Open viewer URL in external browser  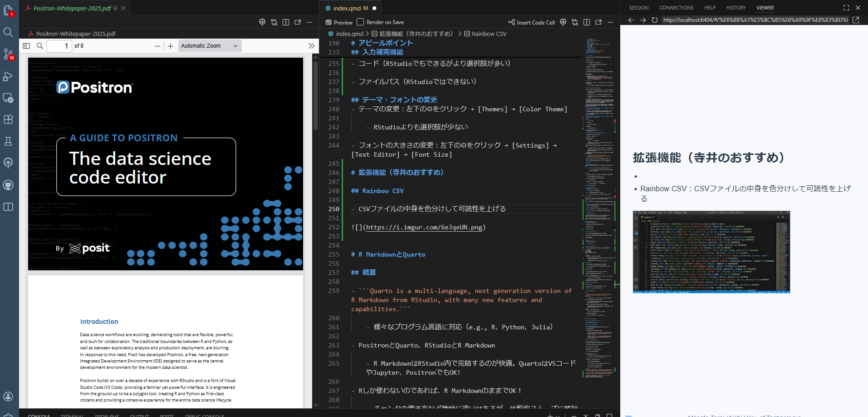856,20
